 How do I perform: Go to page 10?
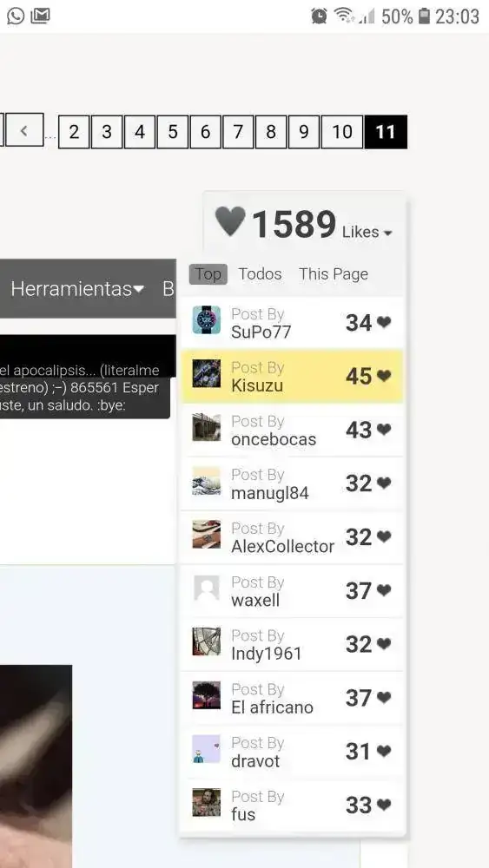click(x=341, y=132)
